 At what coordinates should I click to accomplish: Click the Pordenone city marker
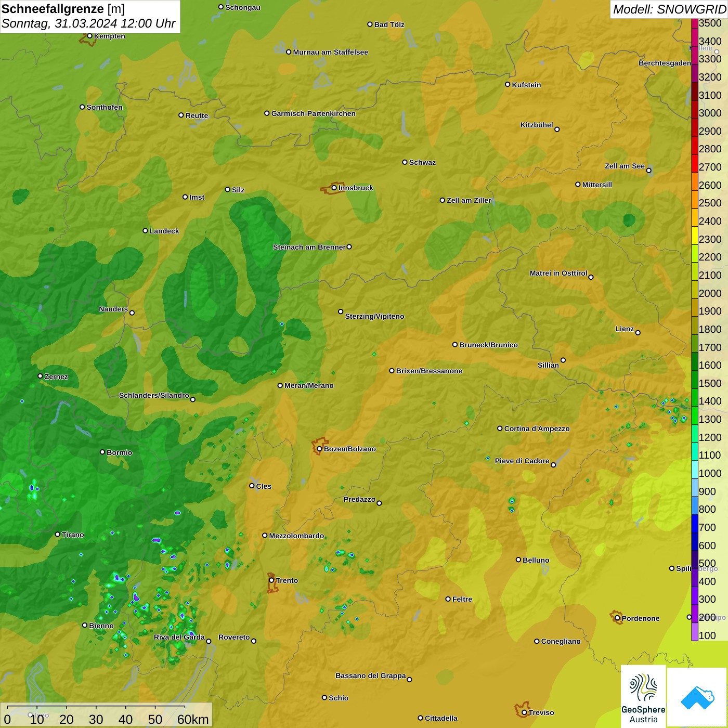pyautogui.click(x=617, y=618)
